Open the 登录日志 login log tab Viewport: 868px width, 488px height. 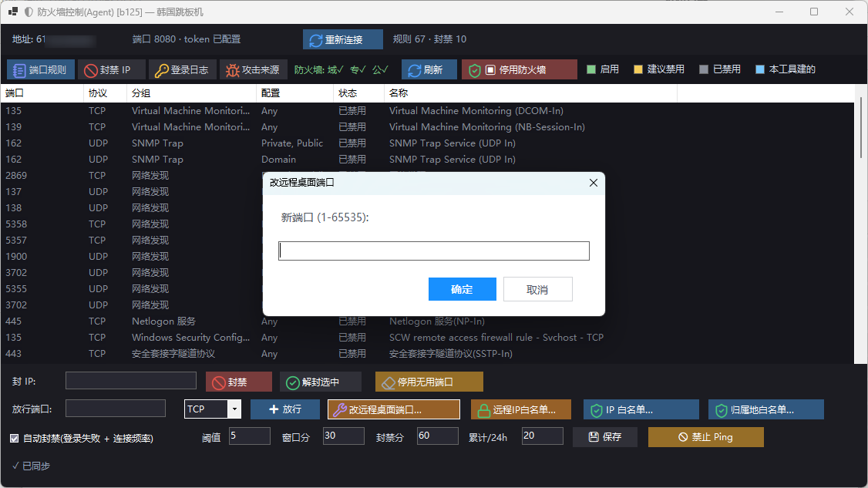point(182,70)
